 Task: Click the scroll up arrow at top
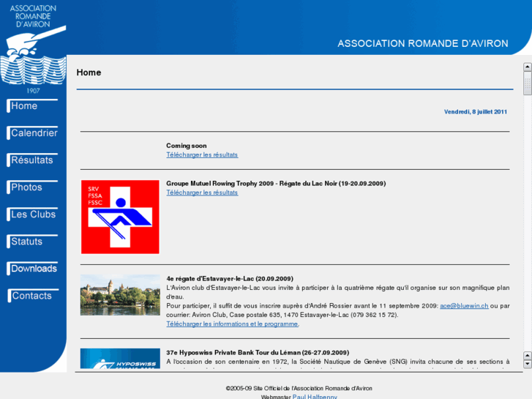528,67
